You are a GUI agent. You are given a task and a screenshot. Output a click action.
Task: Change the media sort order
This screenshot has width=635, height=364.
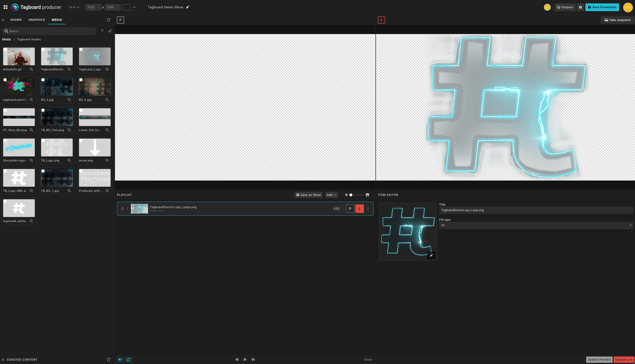pyautogui.click(x=110, y=31)
